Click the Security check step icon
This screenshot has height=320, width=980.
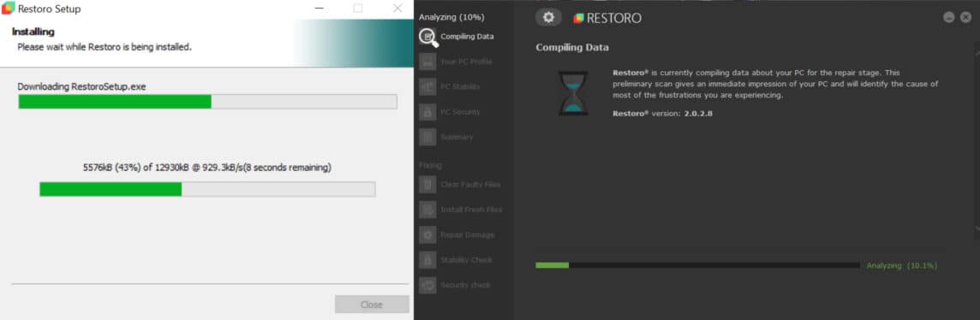pos(427,284)
